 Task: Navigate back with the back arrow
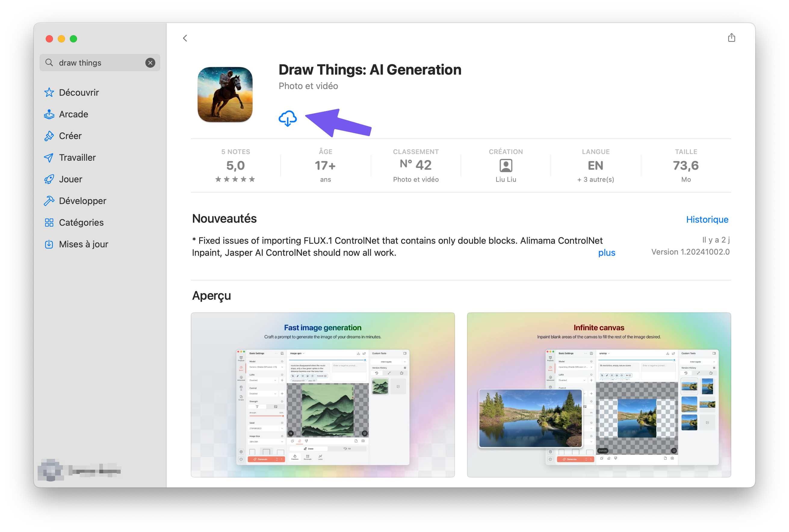point(185,38)
